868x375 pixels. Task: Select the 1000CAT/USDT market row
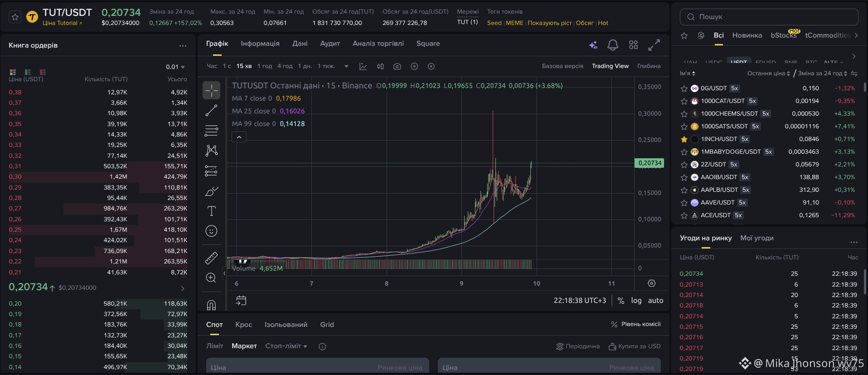coord(769,101)
